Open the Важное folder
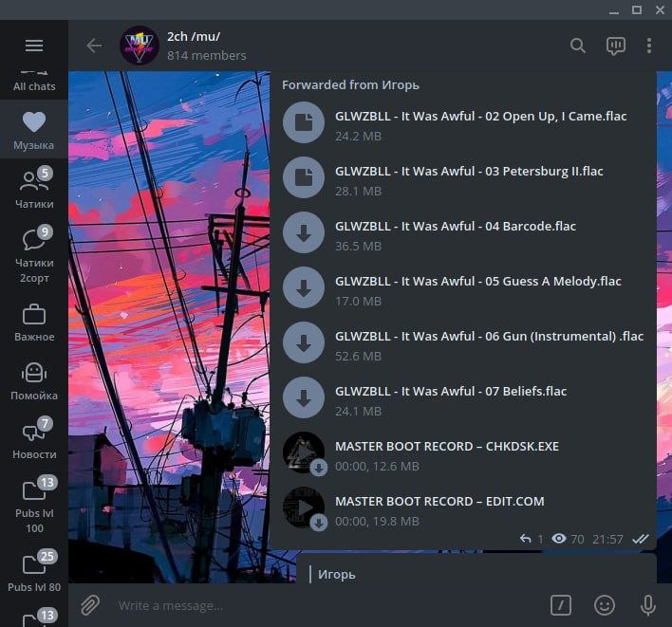 (34, 323)
